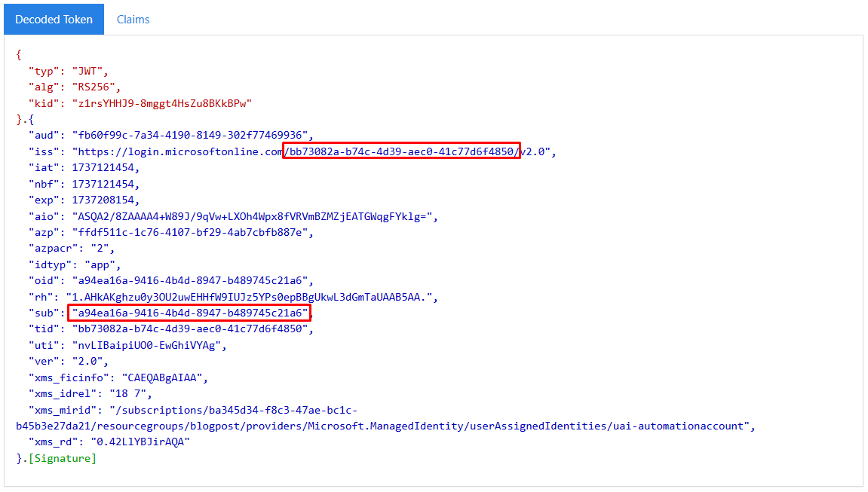Viewport: 868px width, 492px height.
Task: Click the highlighted "sub" claim value
Action: click(189, 313)
